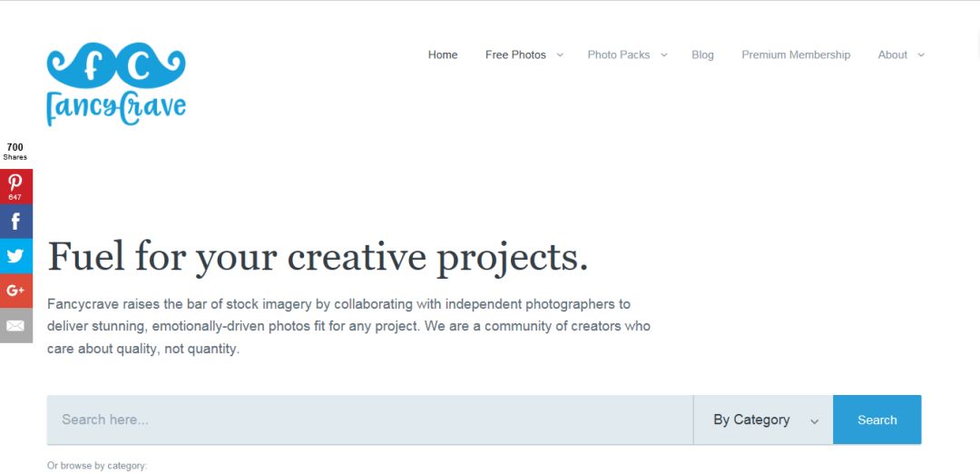Share page via email envelope icon

pos(15,325)
